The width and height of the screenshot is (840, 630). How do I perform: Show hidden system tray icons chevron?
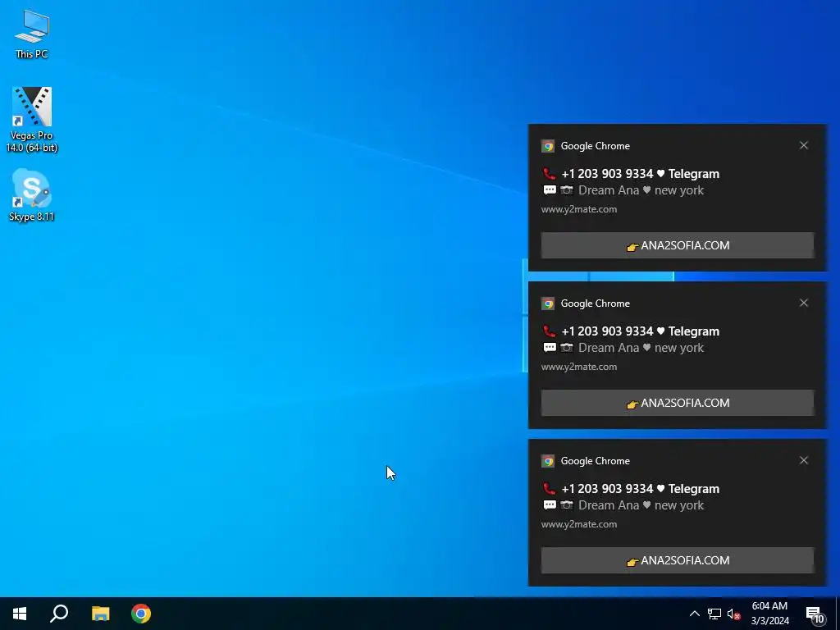click(694, 614)
